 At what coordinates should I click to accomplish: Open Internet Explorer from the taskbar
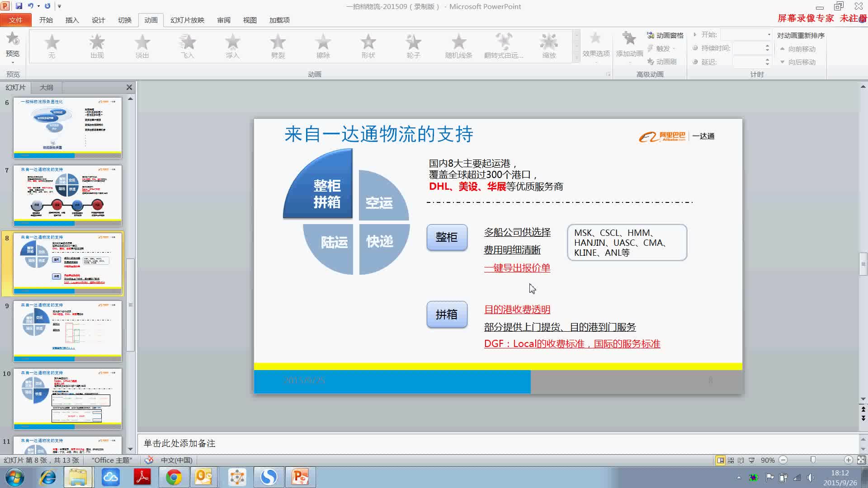pos(47,477)
